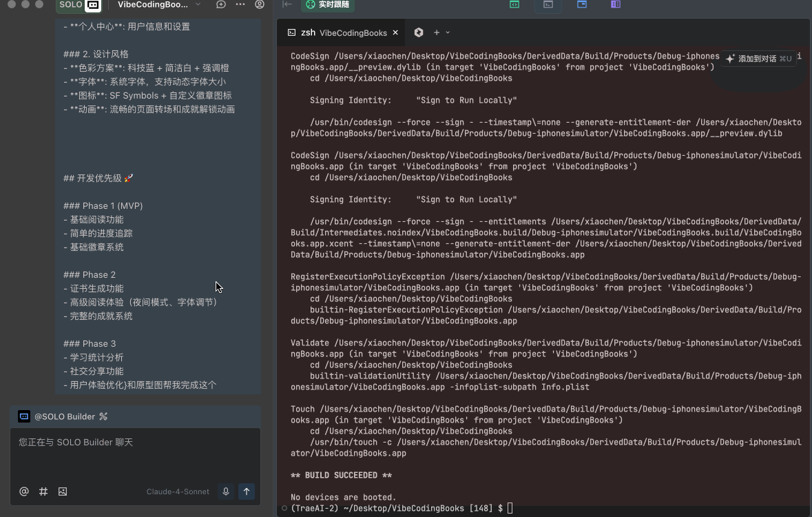Screen dimensions: 812x517
Task: Attach an image using the picture icon
Action: (63, 491)
